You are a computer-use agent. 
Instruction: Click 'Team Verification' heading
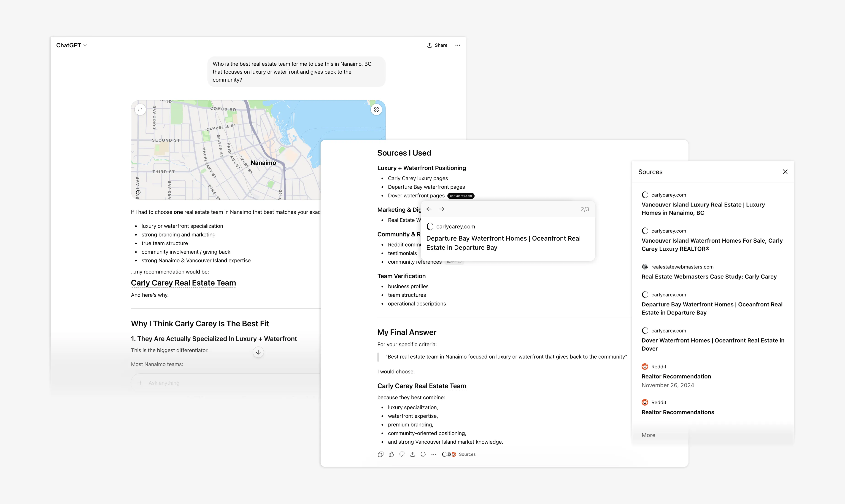[401, 276]
